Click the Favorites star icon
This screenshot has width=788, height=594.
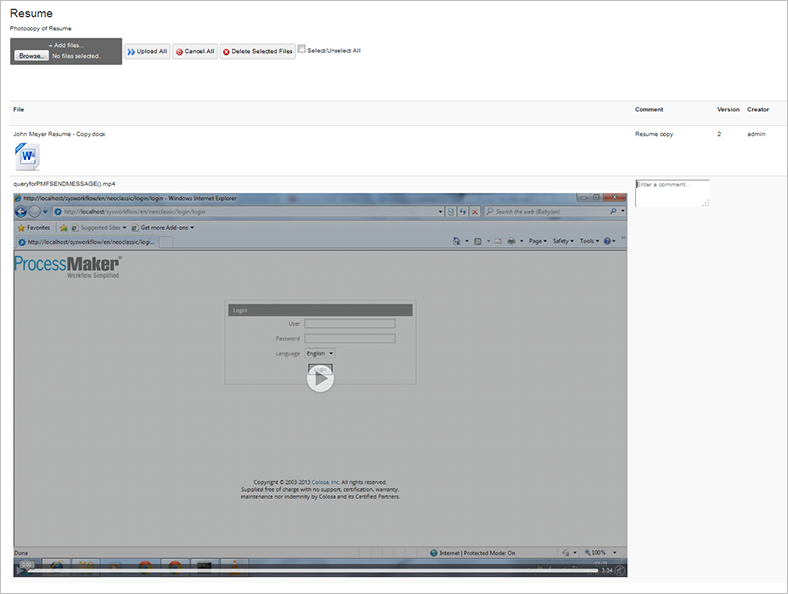[x=21, y=228]
